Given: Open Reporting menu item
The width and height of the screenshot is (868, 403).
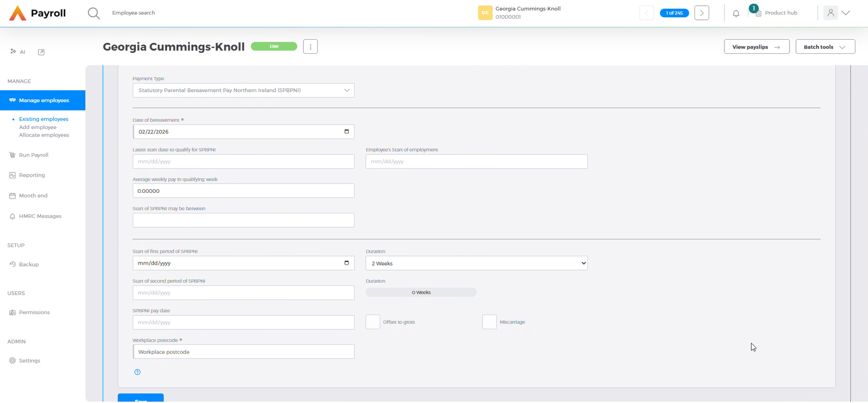Looking at the screenshot, I should tap(32, 175).
